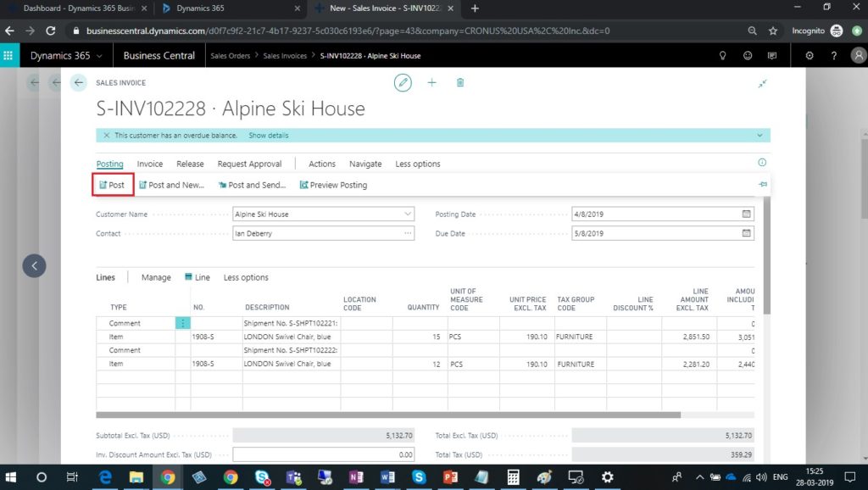Click the collapse page arrows icon
The width and height of the screenshot is (868, 490).
coord(763,83)
